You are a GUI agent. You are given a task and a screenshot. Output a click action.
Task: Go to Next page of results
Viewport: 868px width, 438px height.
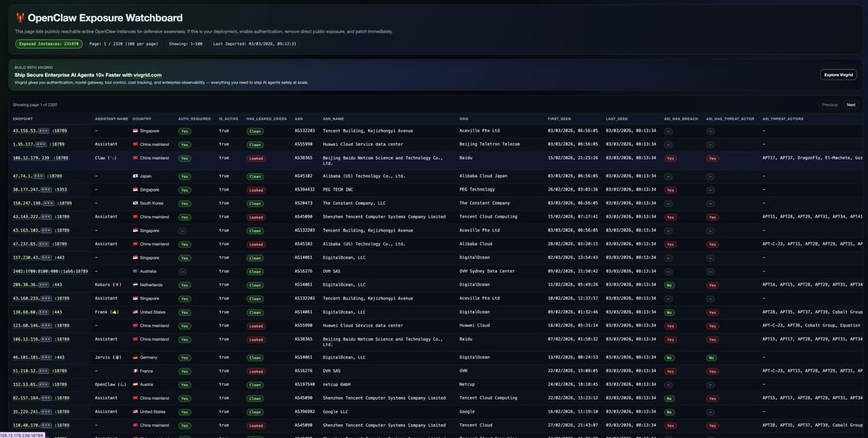[851, 105]
